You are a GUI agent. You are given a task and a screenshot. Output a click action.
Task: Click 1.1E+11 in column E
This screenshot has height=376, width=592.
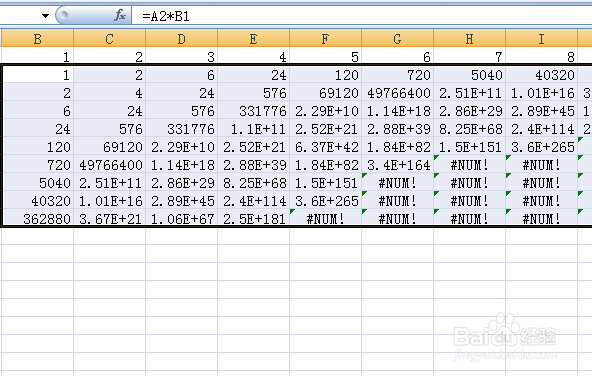[253, 129]
